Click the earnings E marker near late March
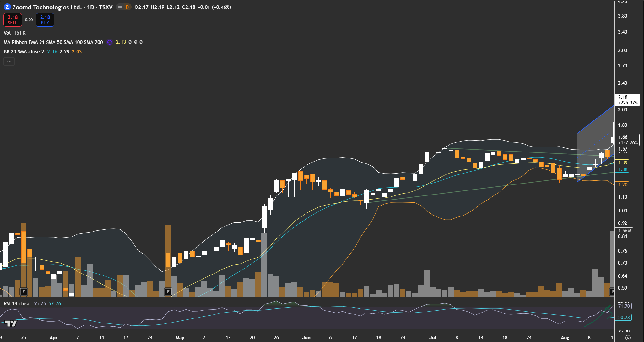This screenshot has height=342, width=644. [x=24, y=292]
